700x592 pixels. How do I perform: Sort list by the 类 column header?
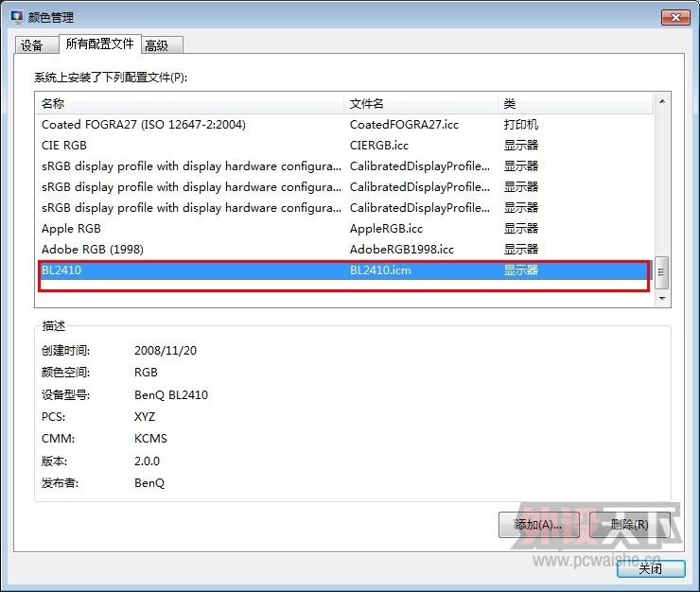pyautogui.click(x=575, y=104)
